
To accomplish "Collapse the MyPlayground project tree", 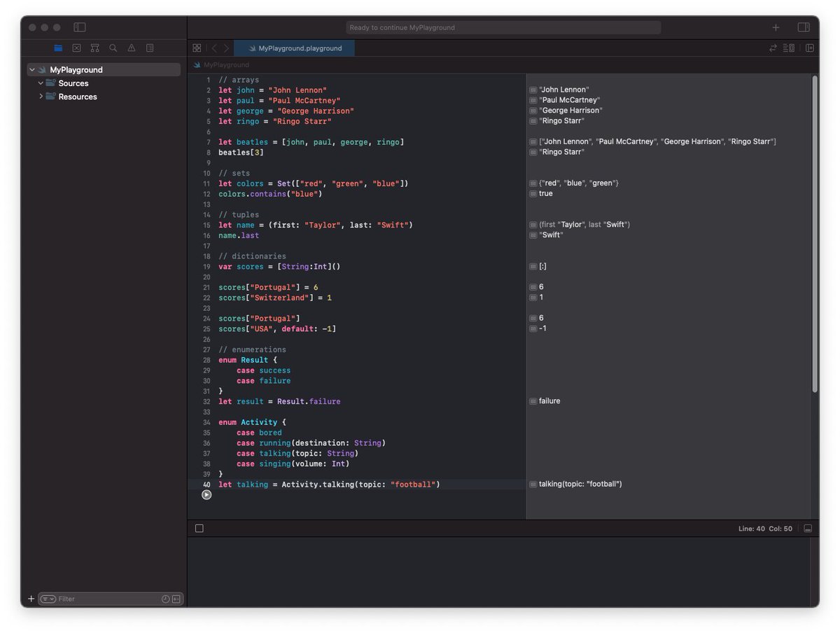I will click(x=32, y=69).
